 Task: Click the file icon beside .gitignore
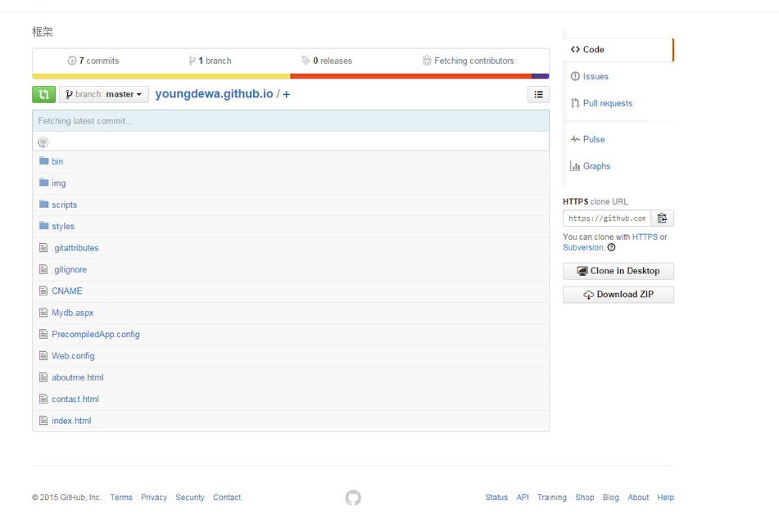tap(43, 269)
